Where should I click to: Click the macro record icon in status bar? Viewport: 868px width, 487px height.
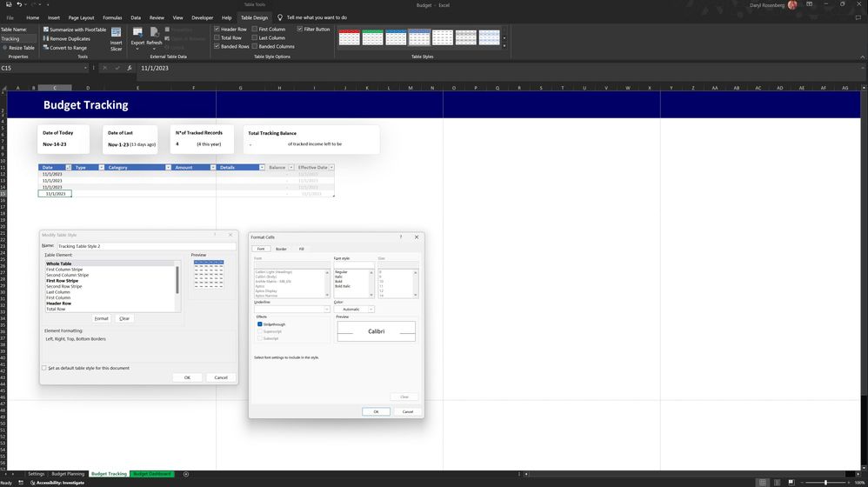pos(21,483)
